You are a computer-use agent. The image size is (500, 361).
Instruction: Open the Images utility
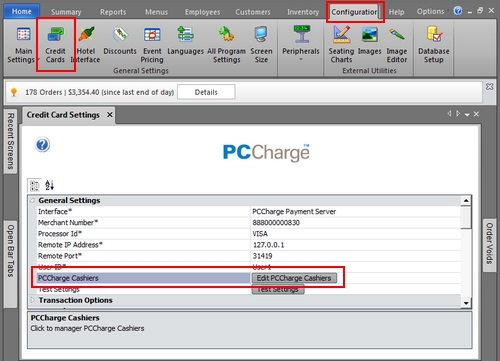[369, 42]
